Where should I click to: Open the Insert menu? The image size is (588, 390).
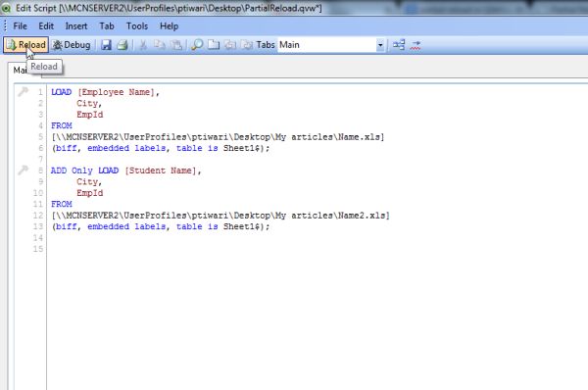[76, 26]
